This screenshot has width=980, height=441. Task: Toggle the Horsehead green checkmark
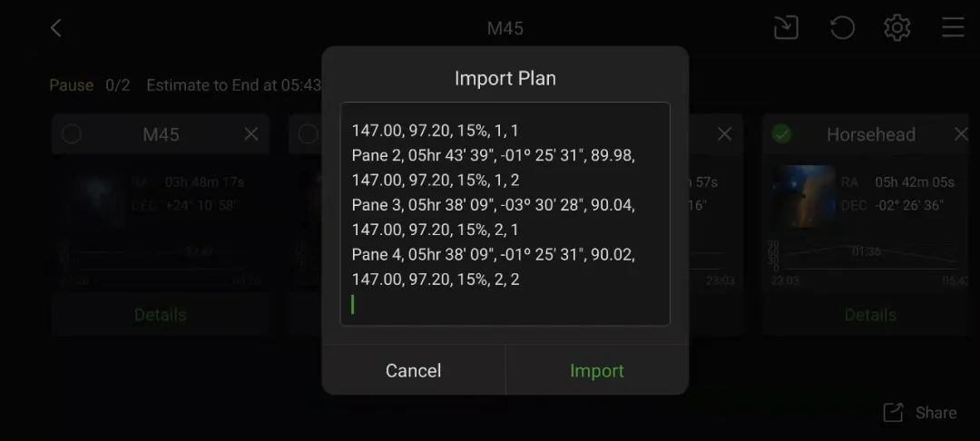point(781,134)
